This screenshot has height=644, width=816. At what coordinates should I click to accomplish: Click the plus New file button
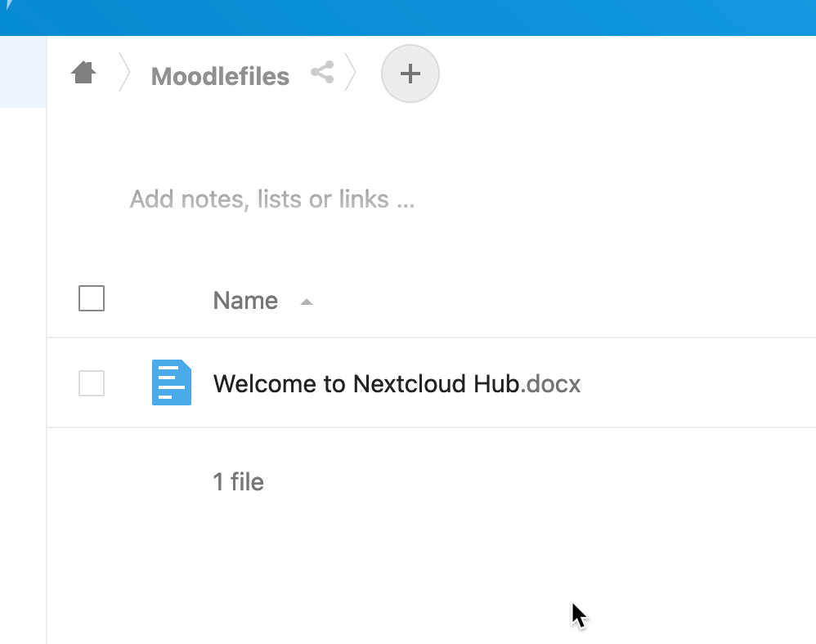pos(410,74)
